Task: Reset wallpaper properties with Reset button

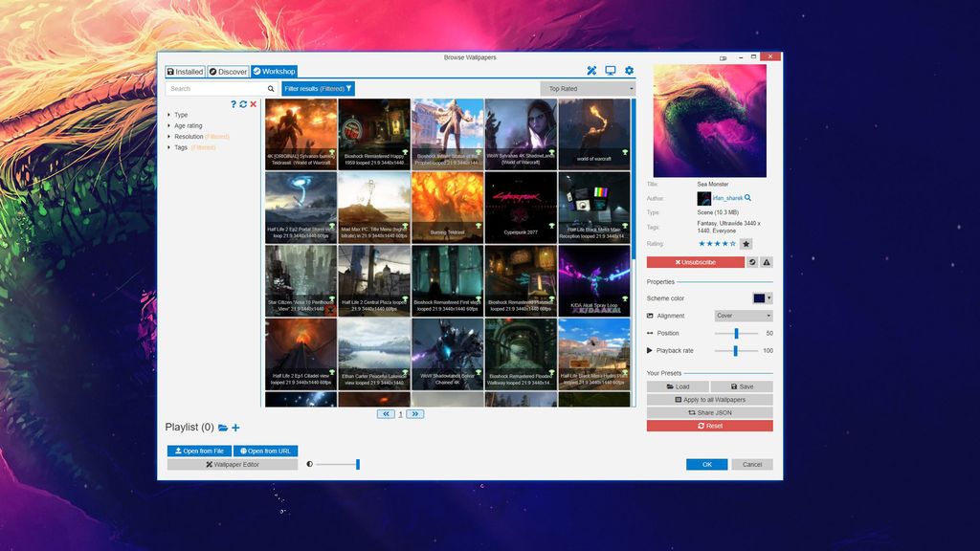Action: (710, 426)
